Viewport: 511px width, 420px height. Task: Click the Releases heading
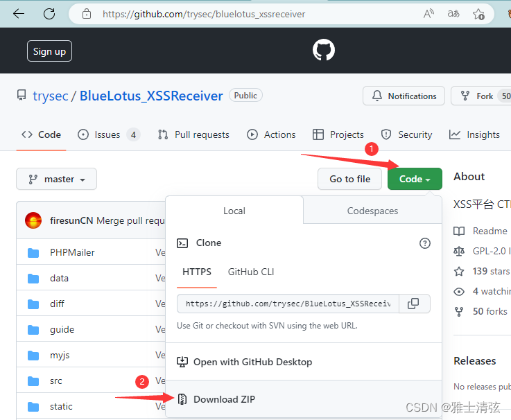tap(474, 361)
